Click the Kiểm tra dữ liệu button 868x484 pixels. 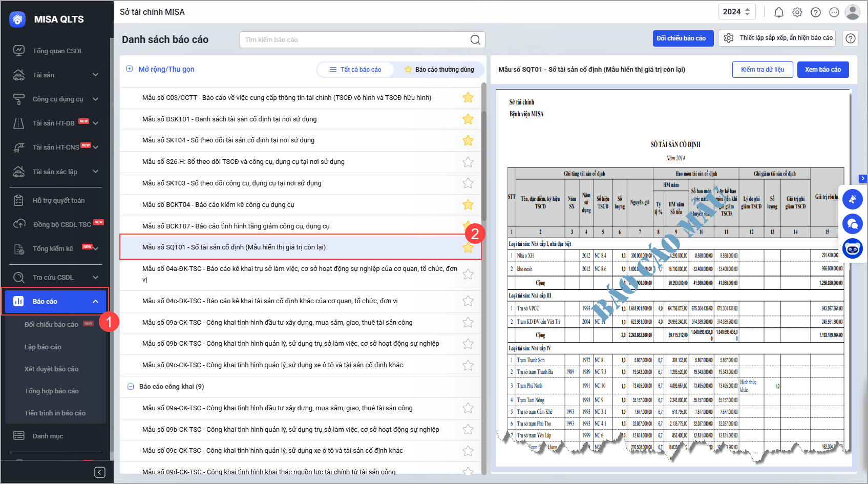[x=762, y=70]
